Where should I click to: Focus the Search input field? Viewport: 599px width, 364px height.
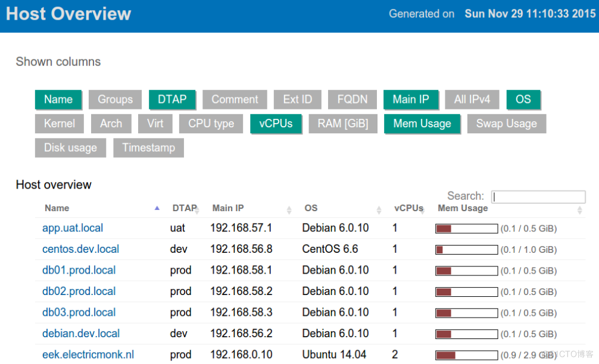point(538,197)
